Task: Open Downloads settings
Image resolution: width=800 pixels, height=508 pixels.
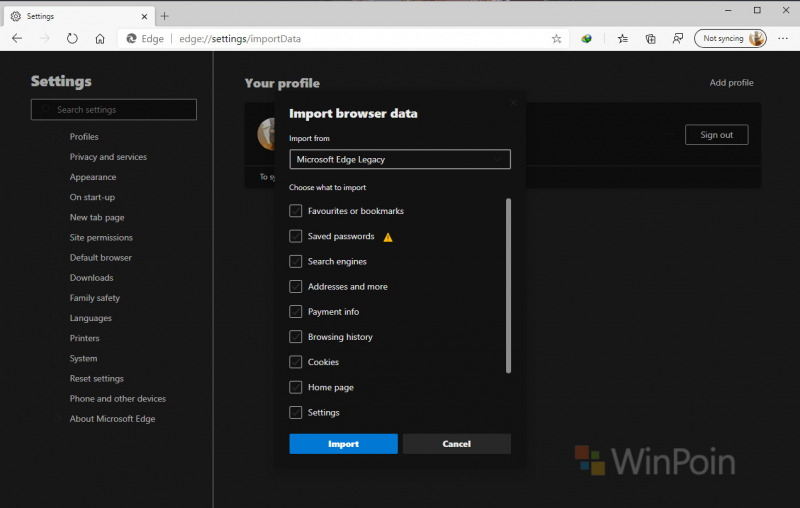Action: pyautogui.click(x=91, y=278)
